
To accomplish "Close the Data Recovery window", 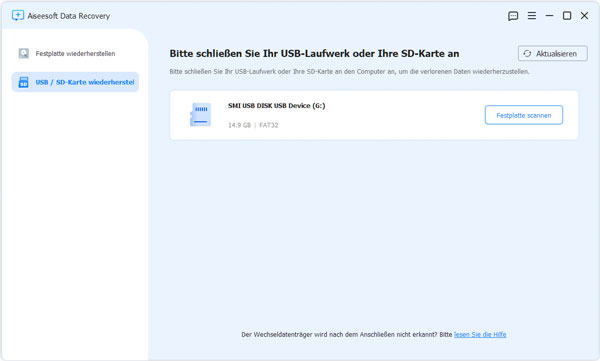I will coord(584,16).
